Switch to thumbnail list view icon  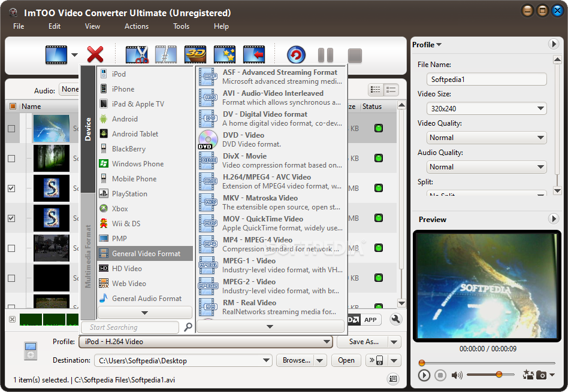[x=376, y=89]
